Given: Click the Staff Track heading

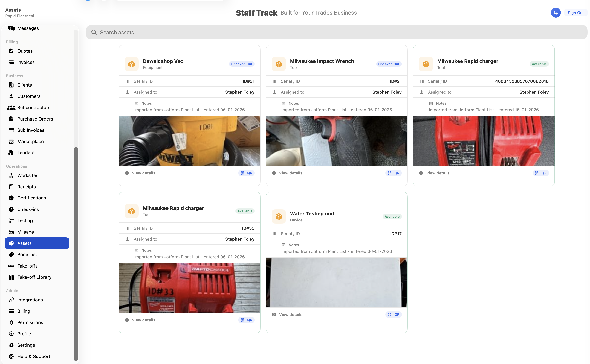Looking at the screenshot, I should coord(257,13).
